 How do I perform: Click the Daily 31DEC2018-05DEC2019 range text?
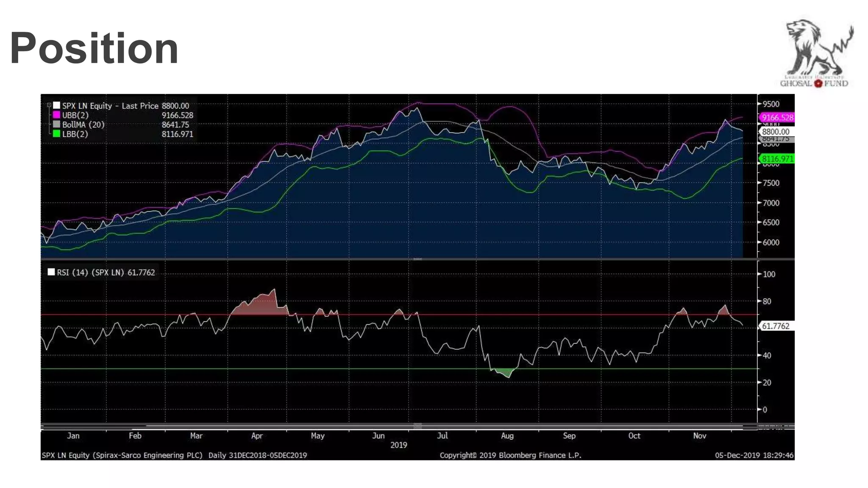(x=258, y=455)
